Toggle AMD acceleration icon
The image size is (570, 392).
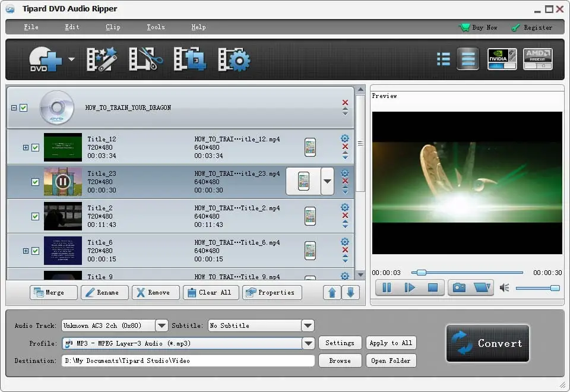[538, 59]
